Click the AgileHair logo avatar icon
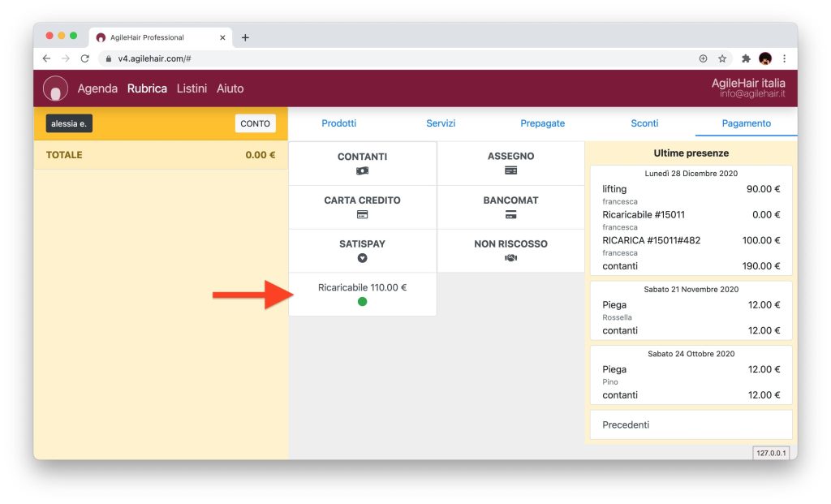 tap(55, 88)
